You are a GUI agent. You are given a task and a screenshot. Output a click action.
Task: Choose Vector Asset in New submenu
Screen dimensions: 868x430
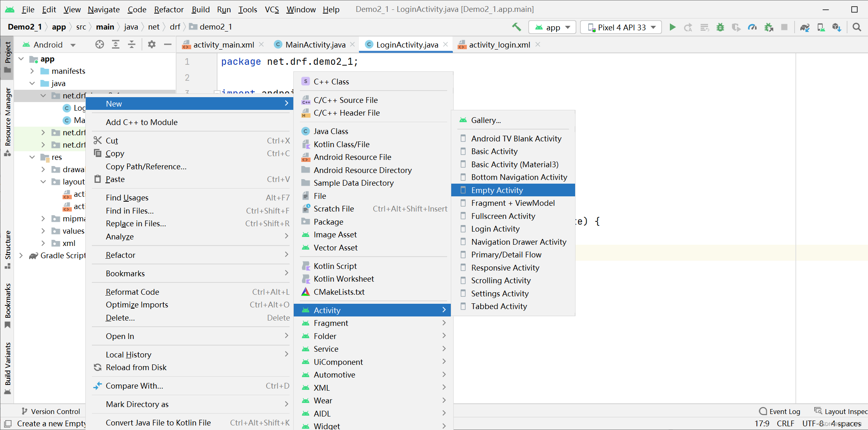[373, 248]
